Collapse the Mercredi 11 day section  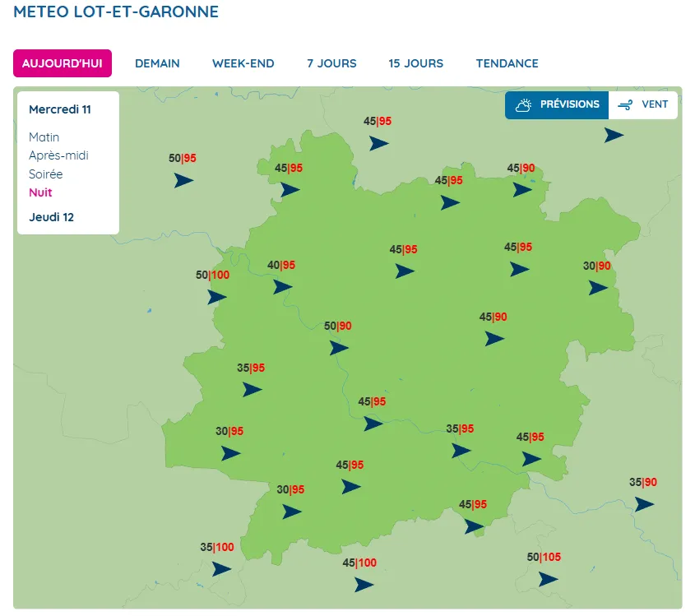[x=59, y=109]
